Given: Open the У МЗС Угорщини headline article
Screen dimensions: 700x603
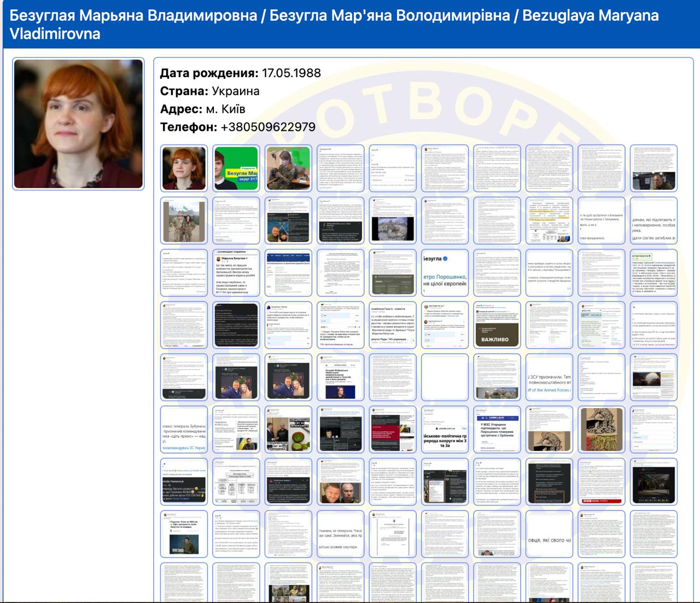Looking at the screenshot, I should click(x=497, y=430).
